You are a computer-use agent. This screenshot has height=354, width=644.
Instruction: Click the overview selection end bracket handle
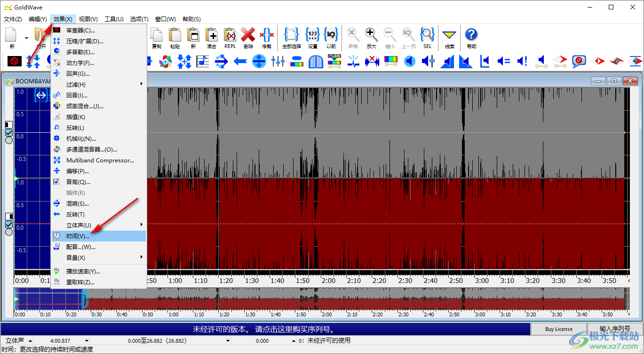click(x=85, y=299)
